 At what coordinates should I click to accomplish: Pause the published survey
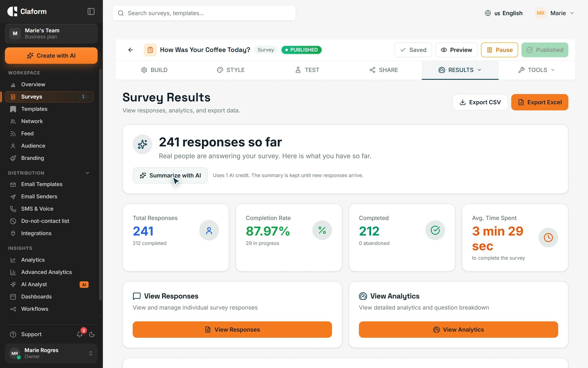pos(499,50)
